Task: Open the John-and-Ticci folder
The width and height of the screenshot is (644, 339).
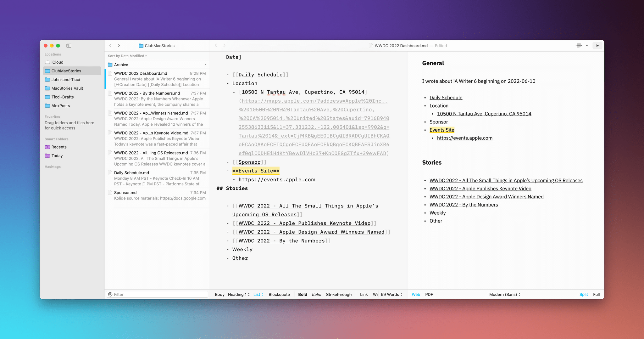Action: tap(72, 80)
